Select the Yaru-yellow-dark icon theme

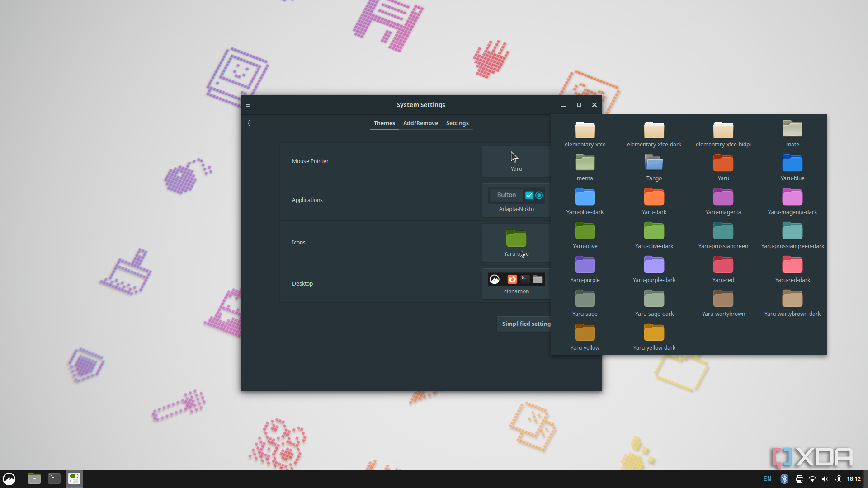654,338
